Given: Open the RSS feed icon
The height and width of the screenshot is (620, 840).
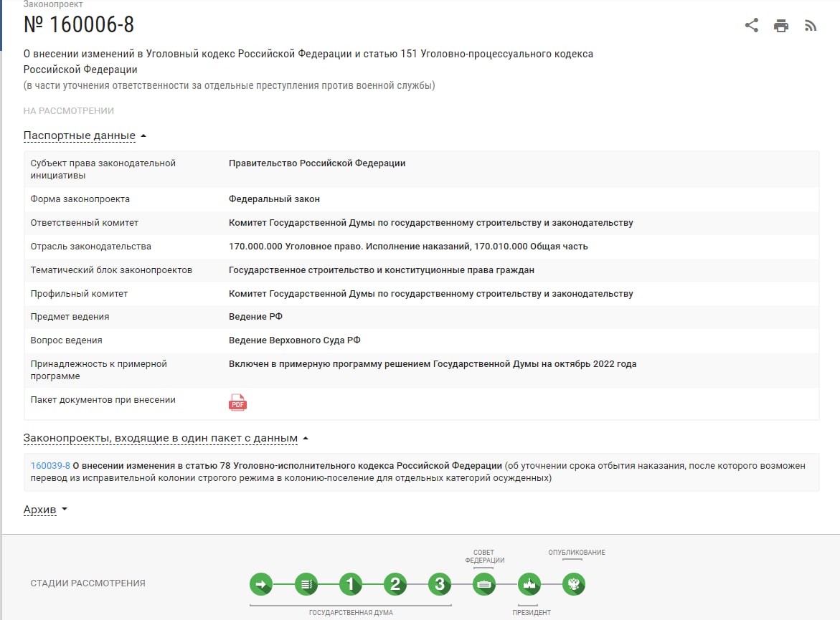Looking at the screenshot, I should (811, 27).
